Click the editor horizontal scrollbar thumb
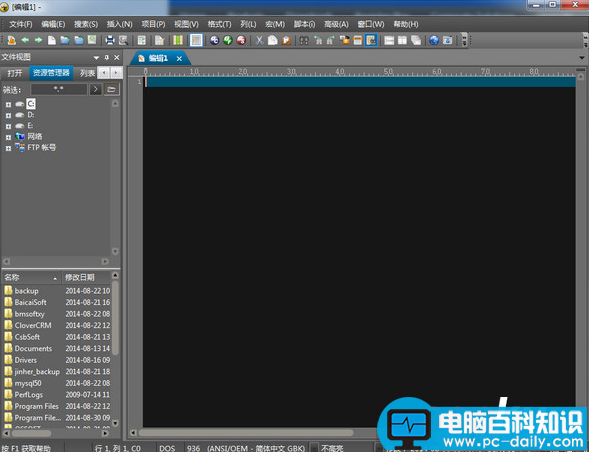589x452 pixels. (246, 432)
